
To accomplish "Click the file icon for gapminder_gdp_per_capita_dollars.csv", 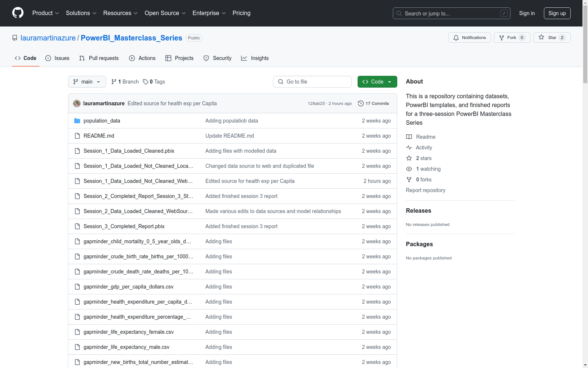I will pos(77,287).
